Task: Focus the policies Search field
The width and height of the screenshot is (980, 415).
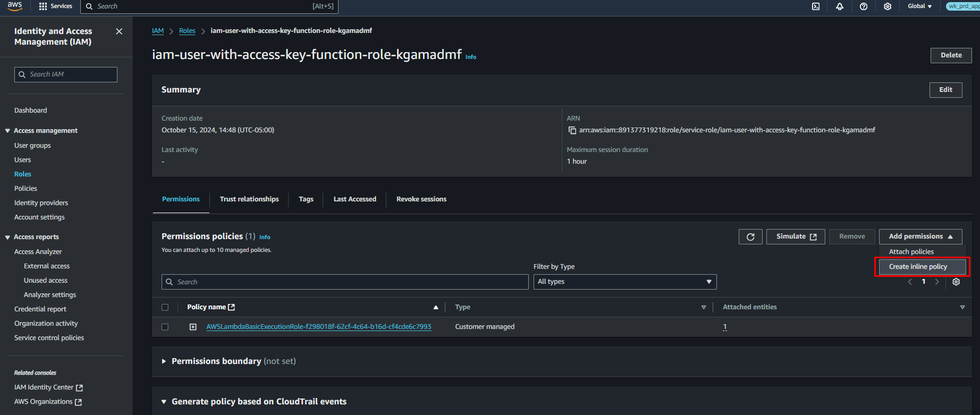Action: [345, 282]
